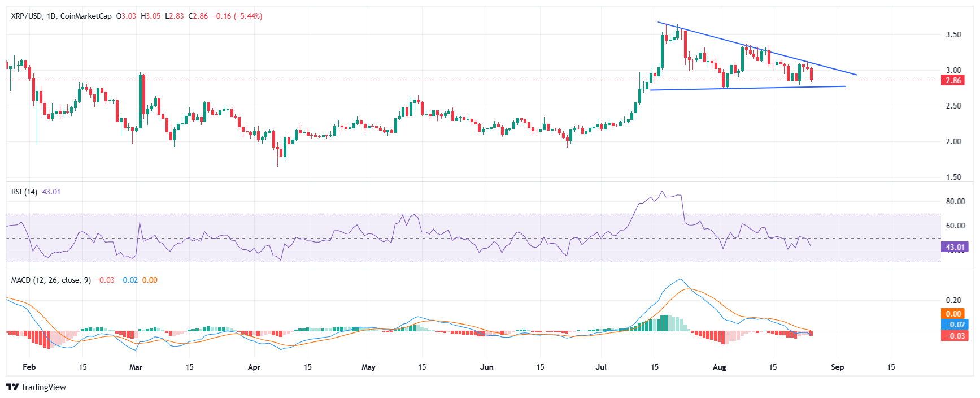Click the orange 0.00 MACD signal tag
Image resolution: width=980 pixels, height=398 pixels.
(x=953, y=314)
